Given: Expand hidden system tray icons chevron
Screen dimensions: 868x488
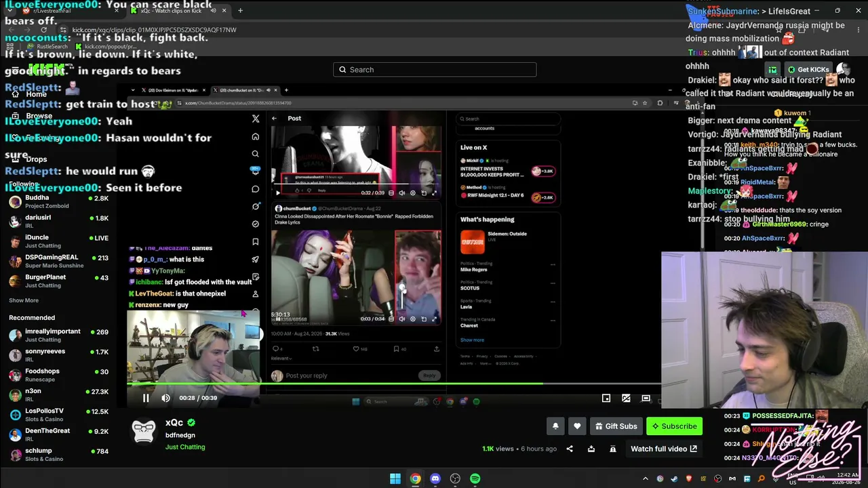Looking at the screenshot, I should coord(646,479).
